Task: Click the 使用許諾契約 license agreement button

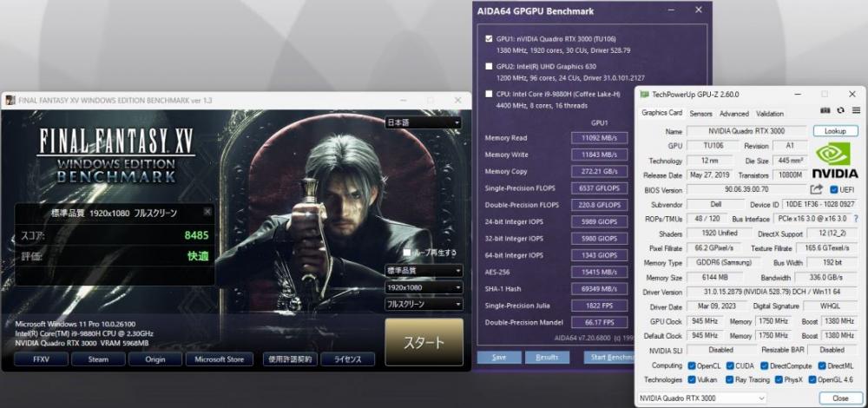Action: 290,359
